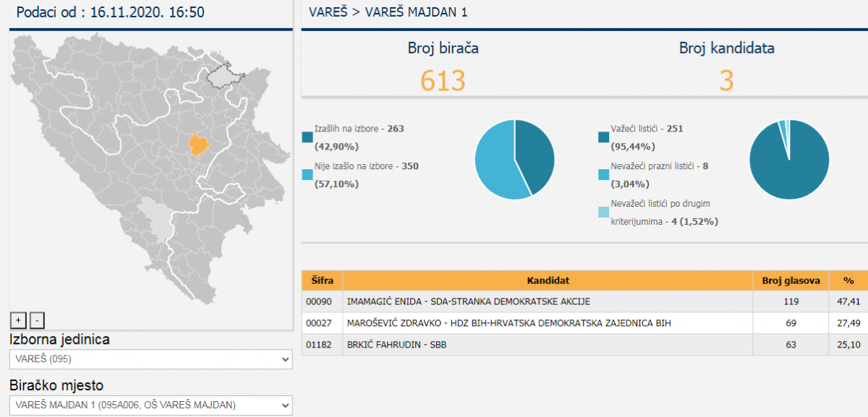Click the 'VAREŠ > VAREŠ MAJDAN 1' breadcrumb heading
Screen dimensions: 868x417
tap(388, 12)
